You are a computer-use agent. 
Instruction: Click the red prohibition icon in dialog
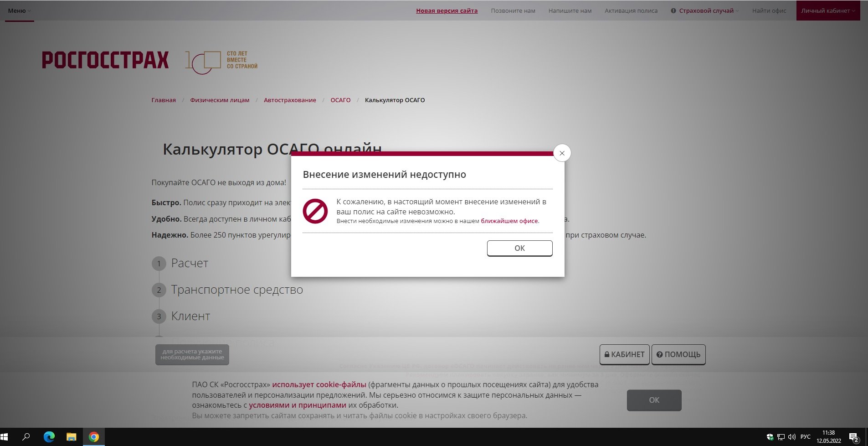[x=315, y=211]
